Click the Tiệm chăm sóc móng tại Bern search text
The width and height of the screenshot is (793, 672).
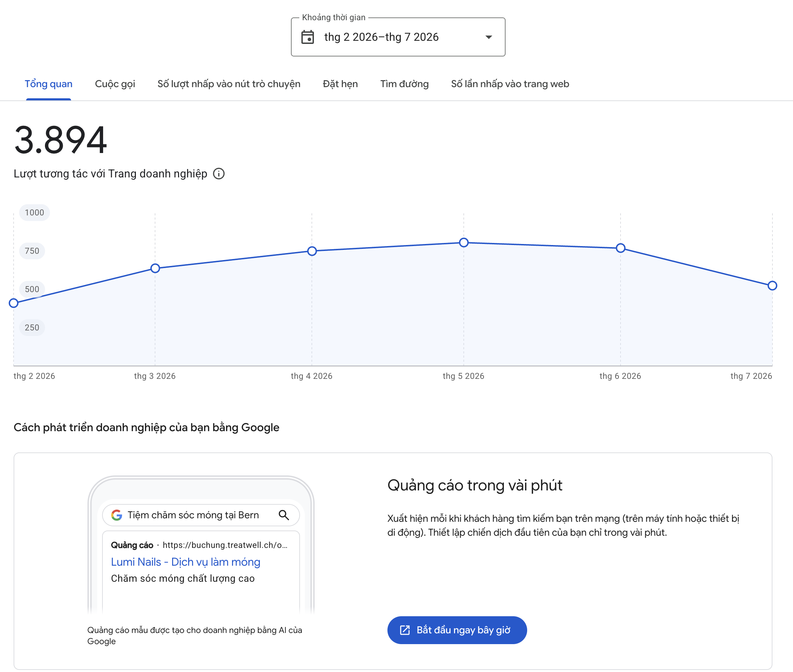click(193, 515)
